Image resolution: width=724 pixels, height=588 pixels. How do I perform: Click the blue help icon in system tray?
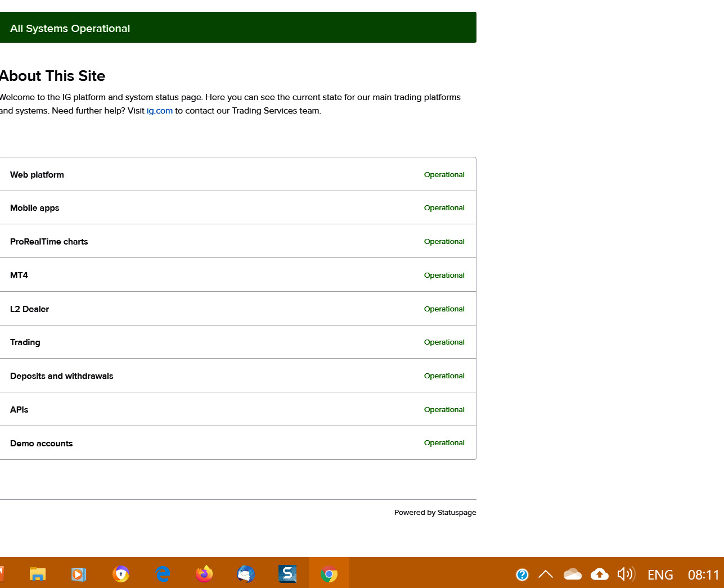click(x=522, y=575)
